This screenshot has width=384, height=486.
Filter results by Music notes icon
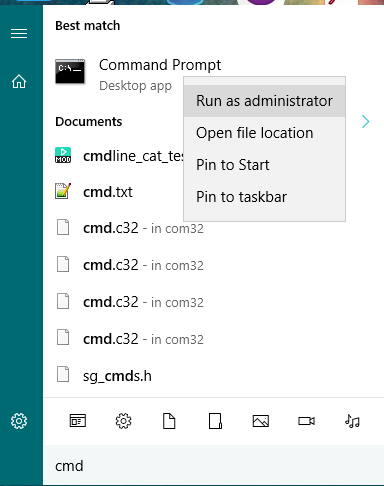click(x=352, y=421)
